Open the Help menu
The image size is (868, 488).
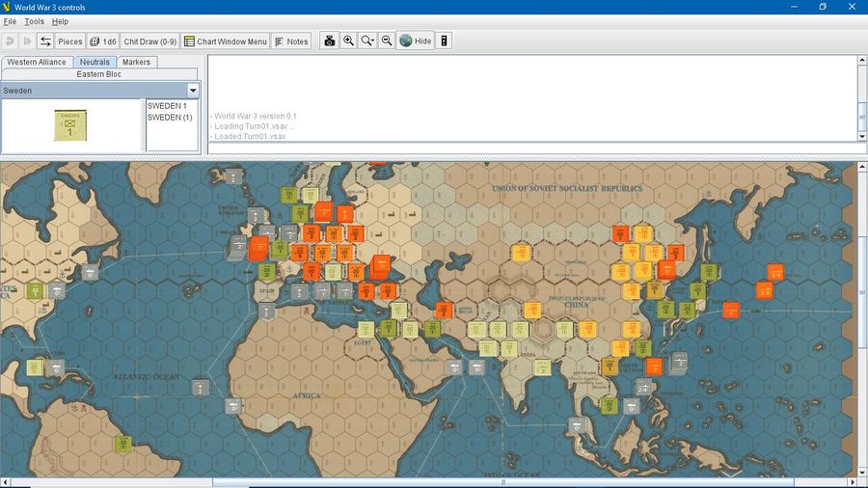pos(60,21)
